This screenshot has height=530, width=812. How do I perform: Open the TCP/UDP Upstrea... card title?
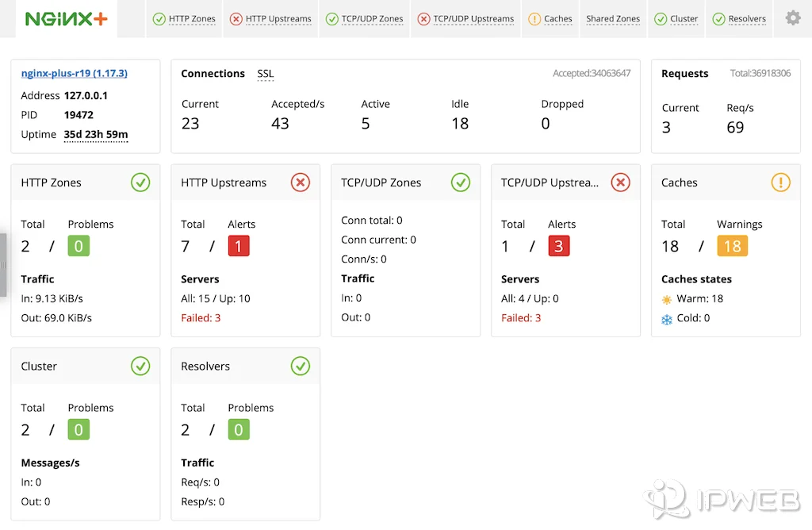click(550, 182)
